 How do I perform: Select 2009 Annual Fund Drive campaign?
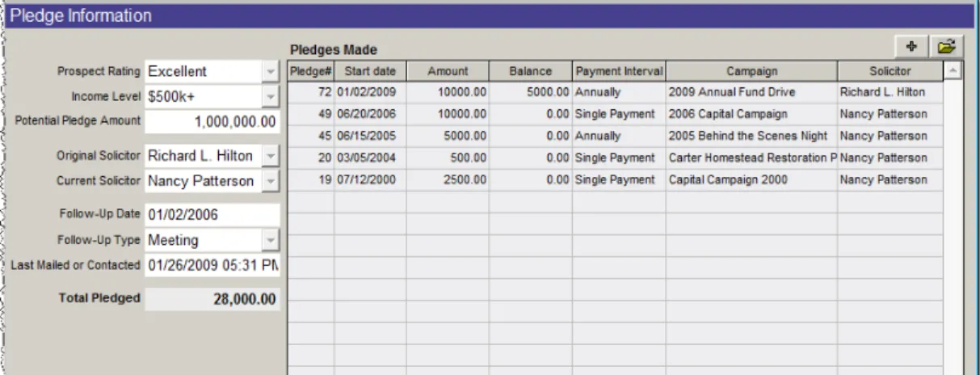[x=751, y=92]
